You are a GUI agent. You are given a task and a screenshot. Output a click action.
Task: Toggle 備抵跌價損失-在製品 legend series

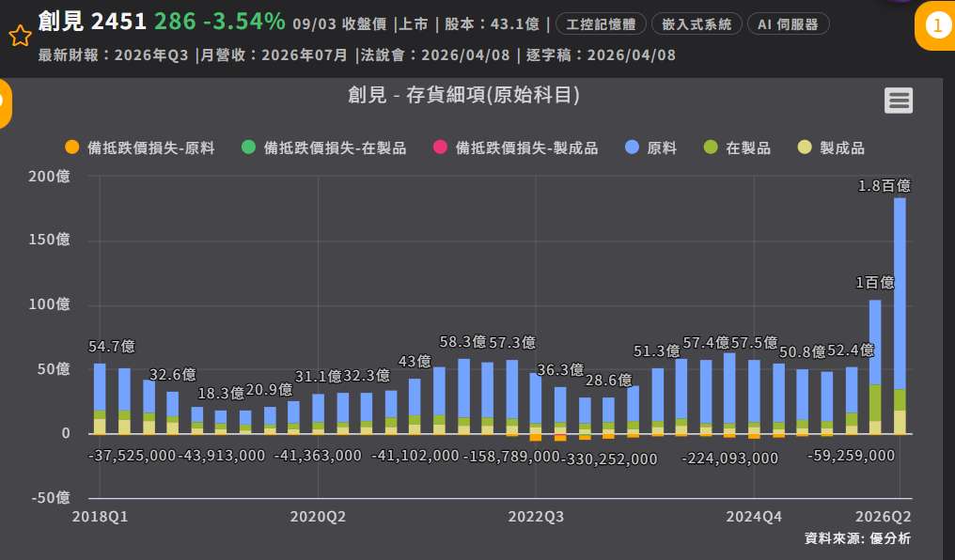pyautogui.click(x=323, y=148)
